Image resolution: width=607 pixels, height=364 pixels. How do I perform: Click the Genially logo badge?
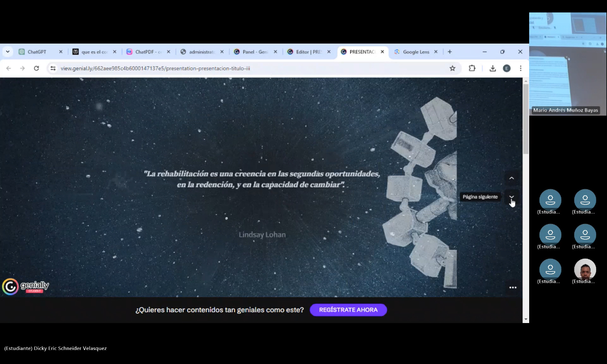coord(25,286)
